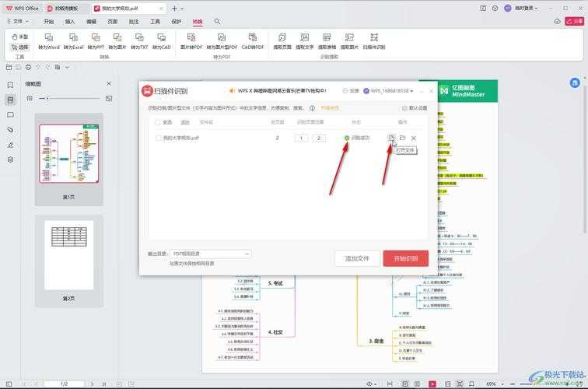Open the signature pen icon in the left sidebar
This screenshot has height=389, width=588.
(x=11, y=145)
